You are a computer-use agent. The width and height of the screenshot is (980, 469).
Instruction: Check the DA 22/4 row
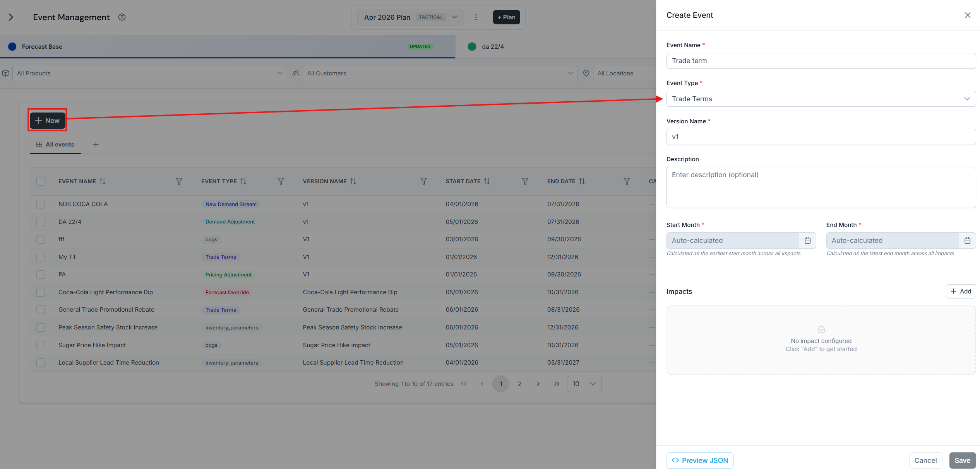[x=41, y=222]
